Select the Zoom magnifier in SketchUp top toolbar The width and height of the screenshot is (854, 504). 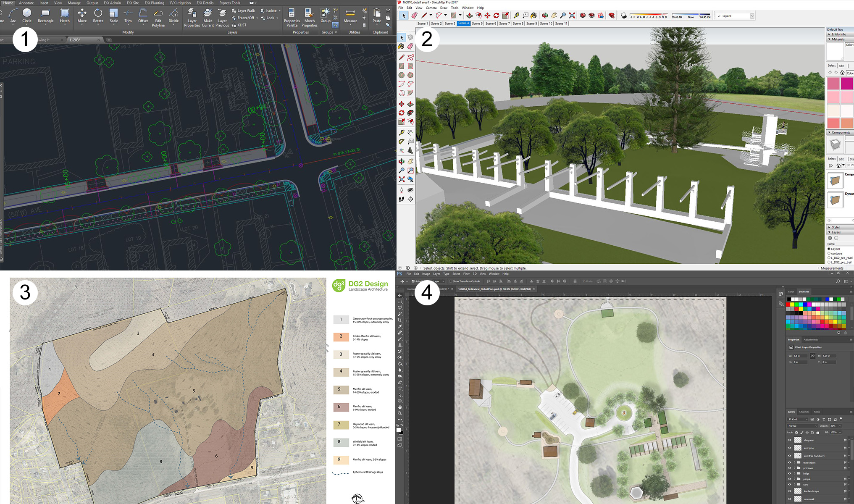point(563,16)
